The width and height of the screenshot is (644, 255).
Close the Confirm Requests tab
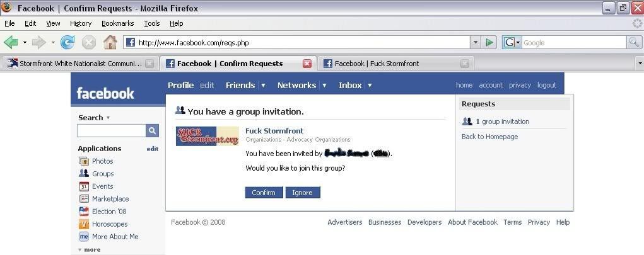tap(307, 64)
